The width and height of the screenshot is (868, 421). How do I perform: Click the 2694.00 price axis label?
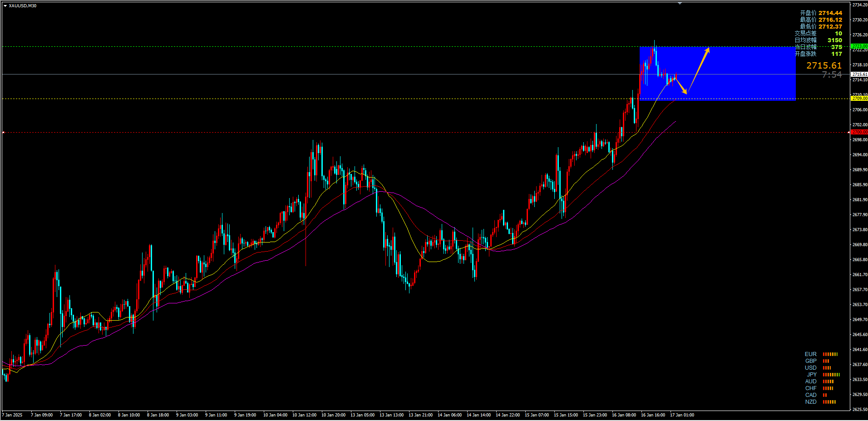coord(860,155)
